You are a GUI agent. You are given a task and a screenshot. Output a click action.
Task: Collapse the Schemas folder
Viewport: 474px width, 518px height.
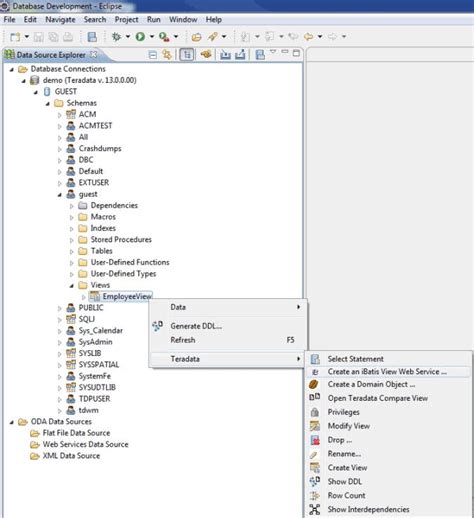coord(48,104)
